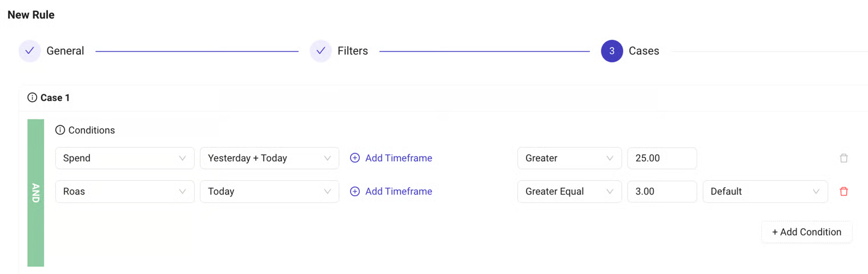
Task: Open the Default dropdown in Roas row
Action: [x=765, y=192]
